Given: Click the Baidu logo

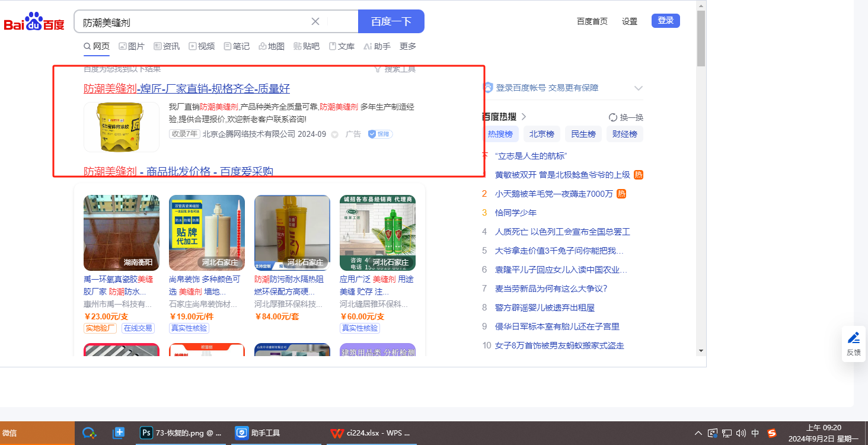Looking at the screenshot, I should (x=34, y=22).
